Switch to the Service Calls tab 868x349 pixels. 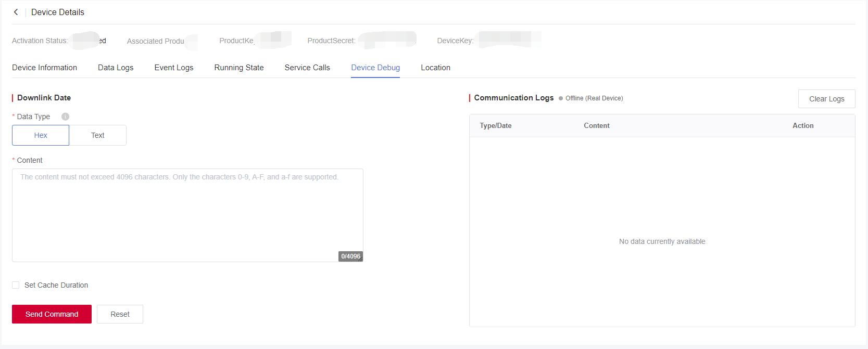pos(307,68)
